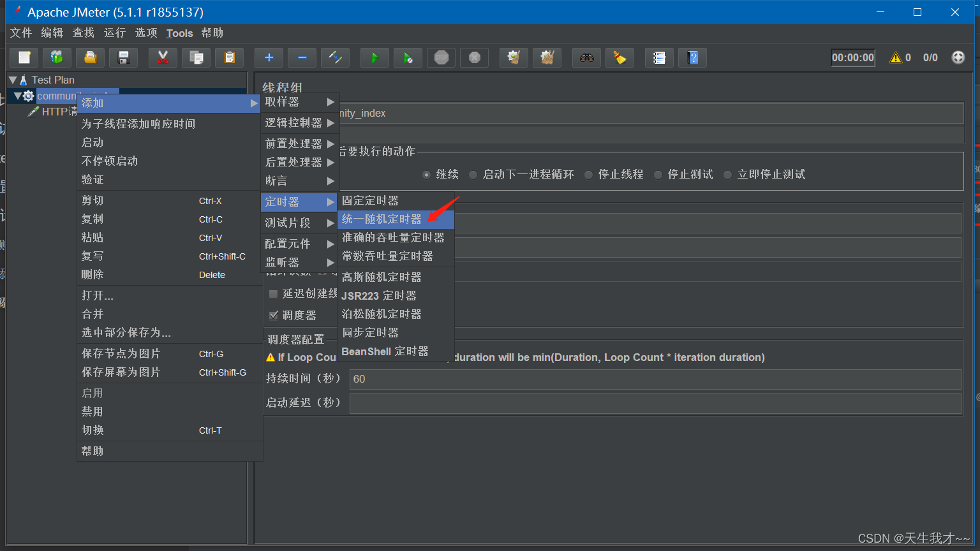Expand the 测试片段 submenu
Viewport: 980px width, 551px height.
coord(300,223)
